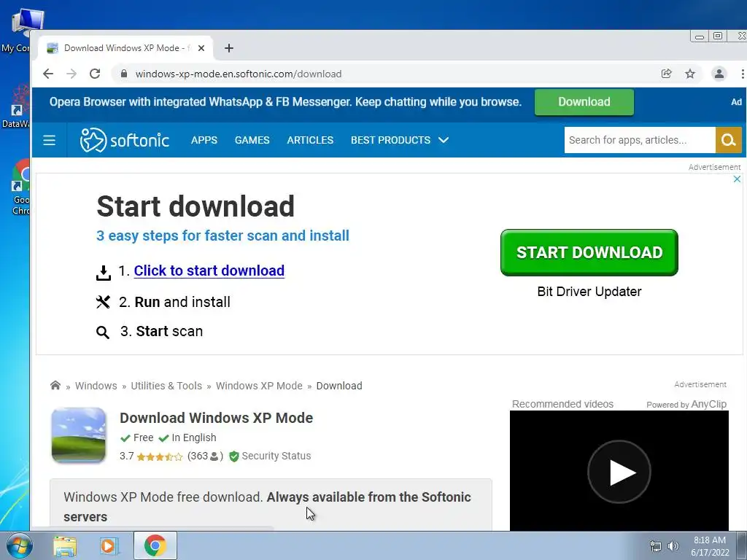
Task: Click the 'Download Windows XP Mode' heading
Action: coord(216,418)
